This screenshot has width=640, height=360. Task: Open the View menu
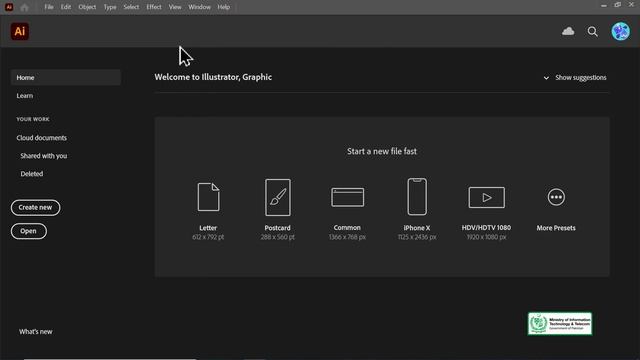tap(175, 7)
